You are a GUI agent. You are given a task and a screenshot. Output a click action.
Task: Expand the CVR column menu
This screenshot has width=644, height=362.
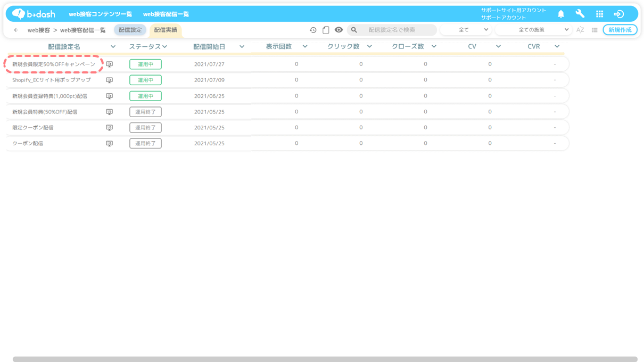[557, 47]
